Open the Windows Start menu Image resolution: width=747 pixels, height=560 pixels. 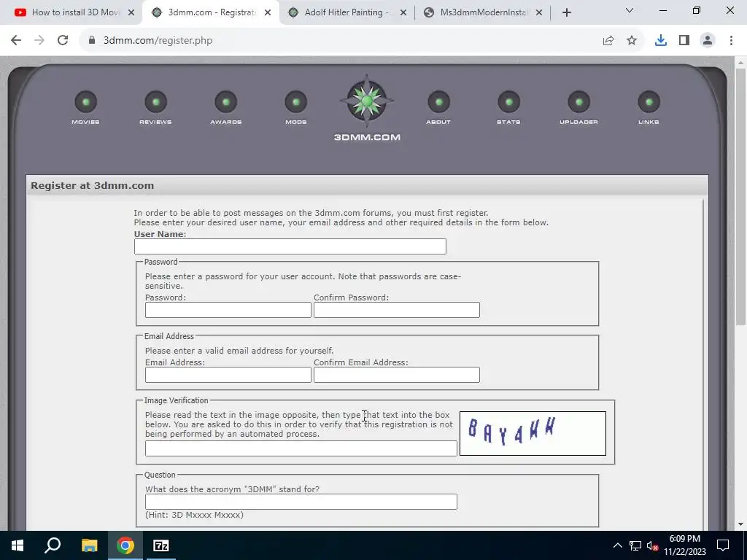coord(18,545)
